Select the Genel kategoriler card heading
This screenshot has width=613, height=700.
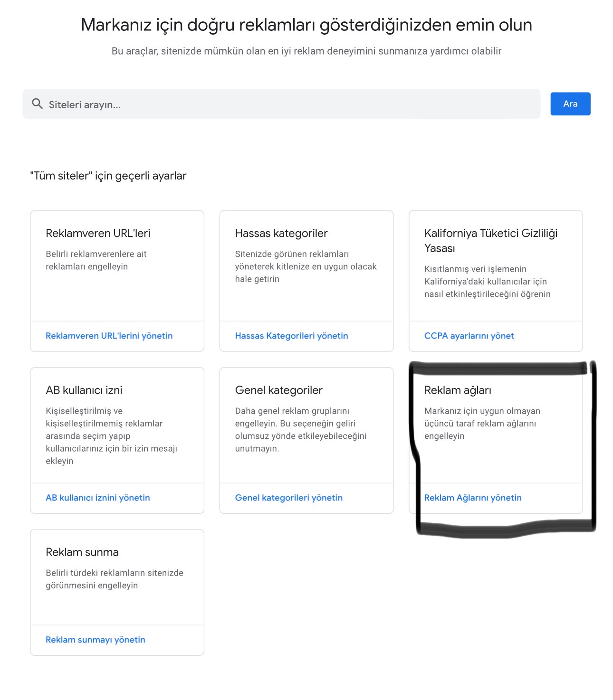coord(278,390)
